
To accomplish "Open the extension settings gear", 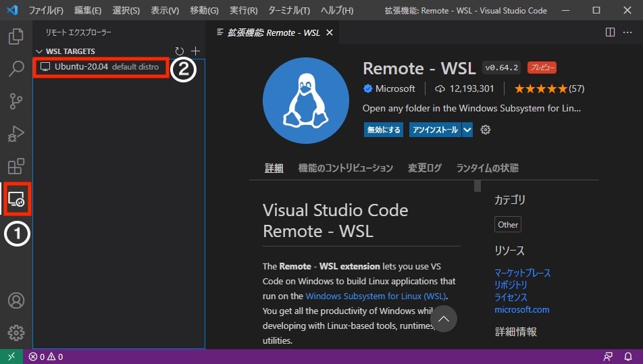I will coord(486,130).
